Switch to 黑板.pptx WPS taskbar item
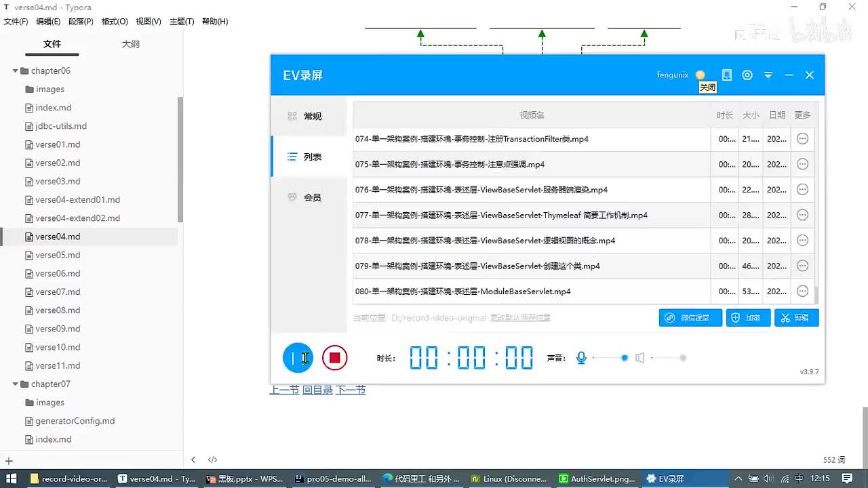The width and height of the screenshot is (868, 488). (244, 479)
